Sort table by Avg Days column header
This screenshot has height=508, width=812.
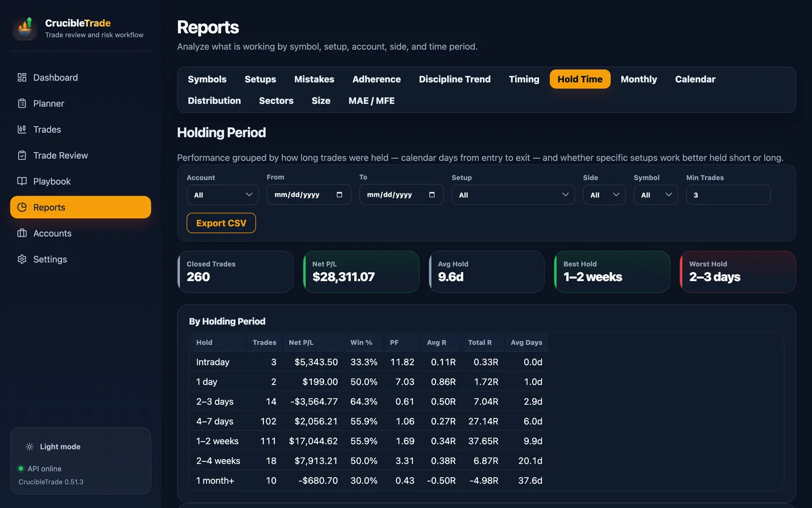pos(527,343)
